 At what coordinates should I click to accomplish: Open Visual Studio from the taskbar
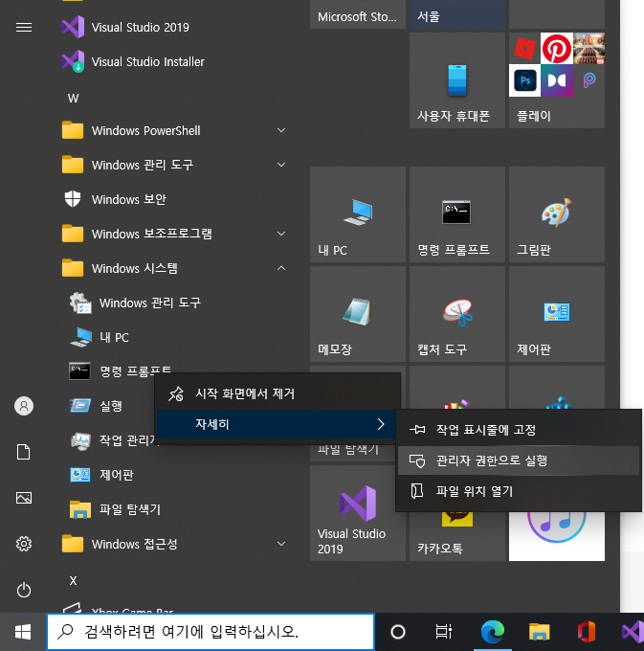[632, 632]
